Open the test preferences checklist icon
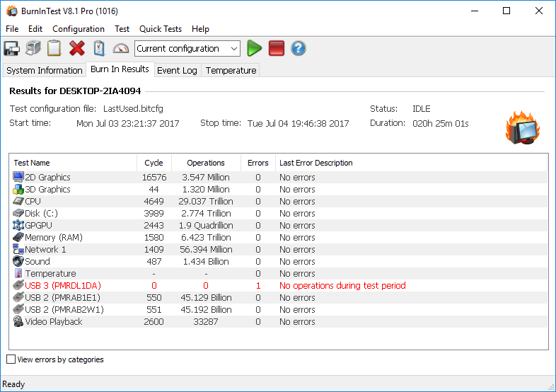The height and width of the screenshot is (392, 556). point(99,48)
